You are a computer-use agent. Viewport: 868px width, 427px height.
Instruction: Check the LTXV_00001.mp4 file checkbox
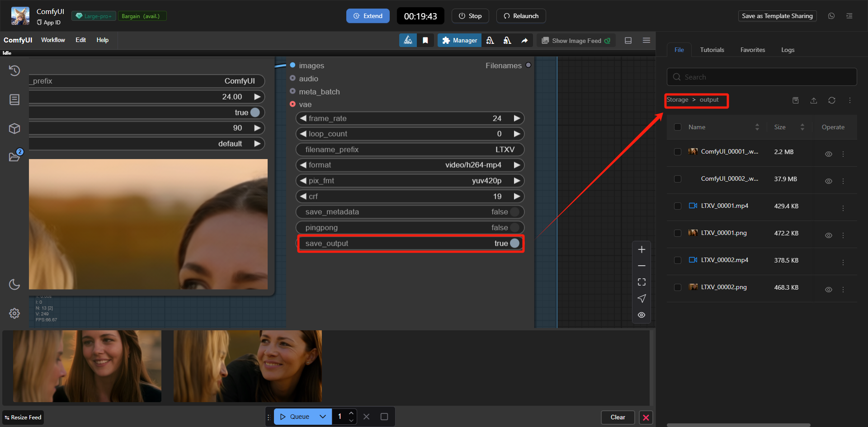(677, 206)
